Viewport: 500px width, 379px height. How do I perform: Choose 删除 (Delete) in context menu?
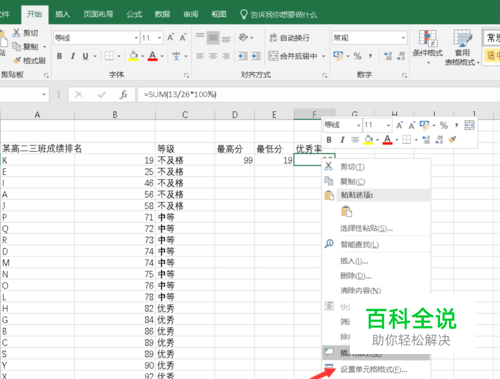[376, 276]
